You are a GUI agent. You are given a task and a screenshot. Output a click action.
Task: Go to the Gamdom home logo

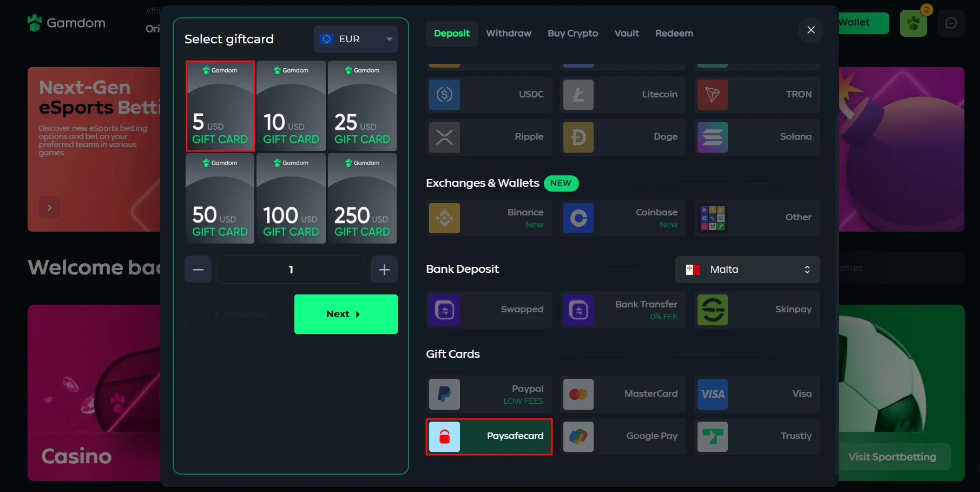(67, 23)
